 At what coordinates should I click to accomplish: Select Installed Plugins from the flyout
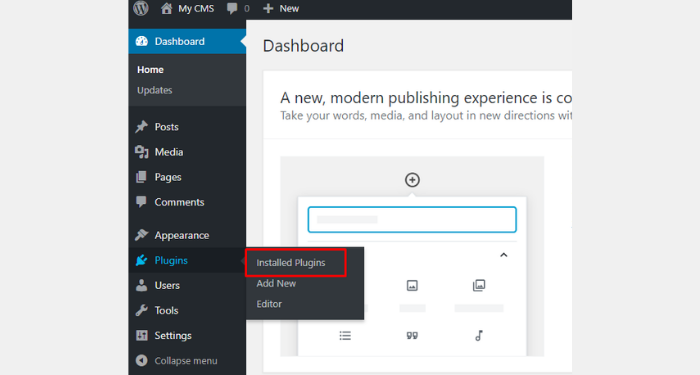(291, 263)
